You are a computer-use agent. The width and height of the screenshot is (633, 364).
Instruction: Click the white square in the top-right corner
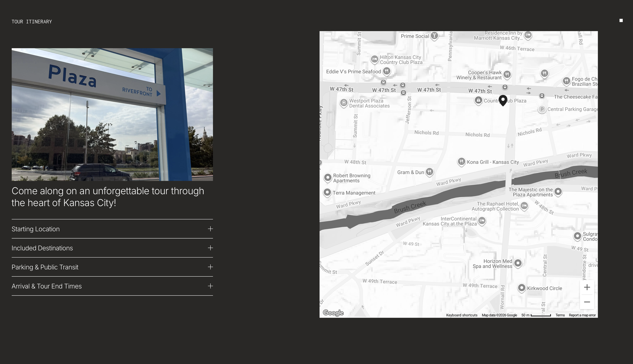click(x=621, y=20)
